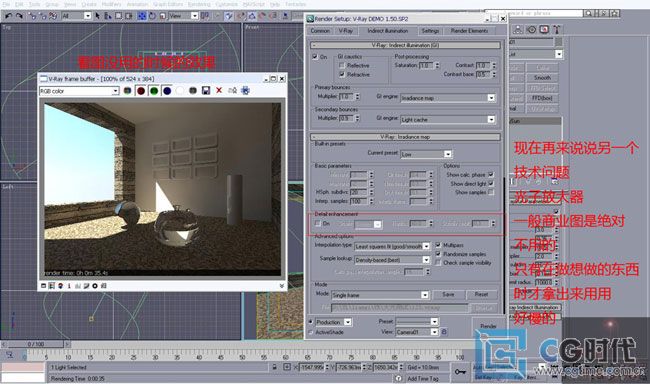Image resolution: width=650 pixels, height=384 pixels.
Task: Select the Unlink Selection tool
Action: (42, 16)
